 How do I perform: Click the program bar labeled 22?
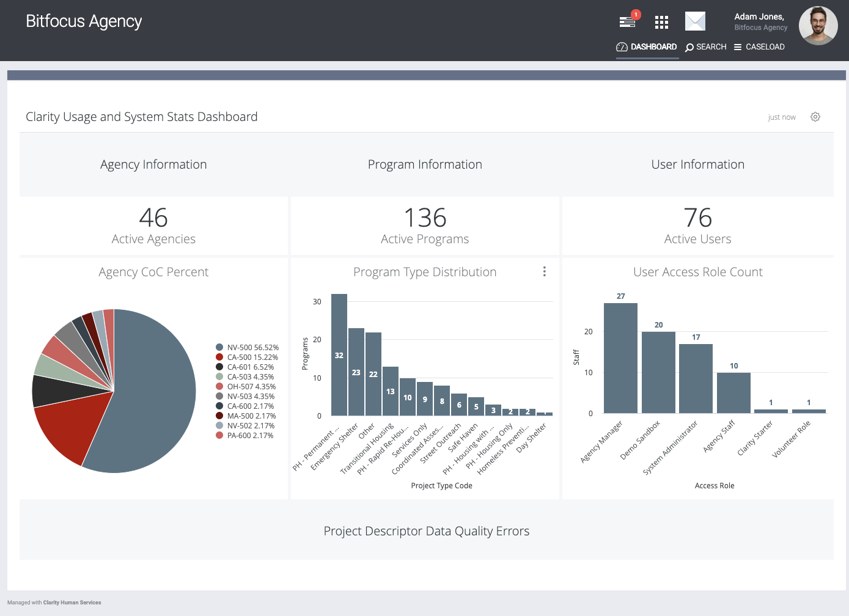click(x=373, y=374)
